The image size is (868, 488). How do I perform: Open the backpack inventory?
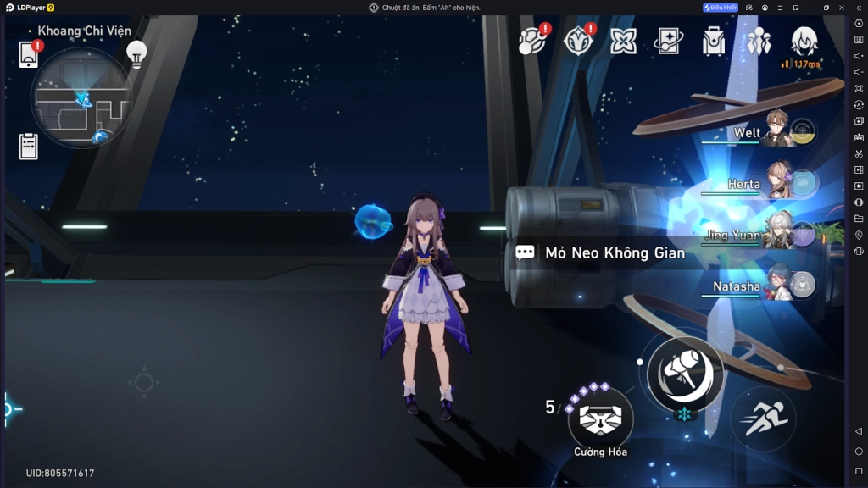(x=713, y=41)
